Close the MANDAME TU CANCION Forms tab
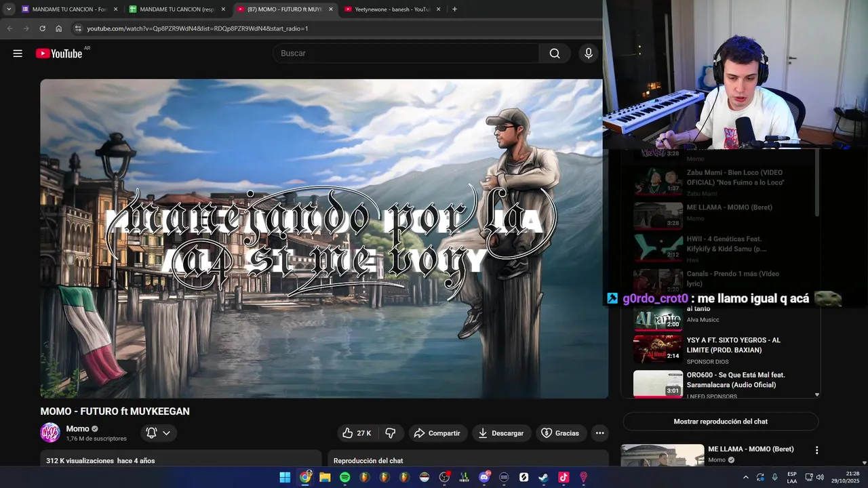Screen dimensions: 868x488 [115, 9]
